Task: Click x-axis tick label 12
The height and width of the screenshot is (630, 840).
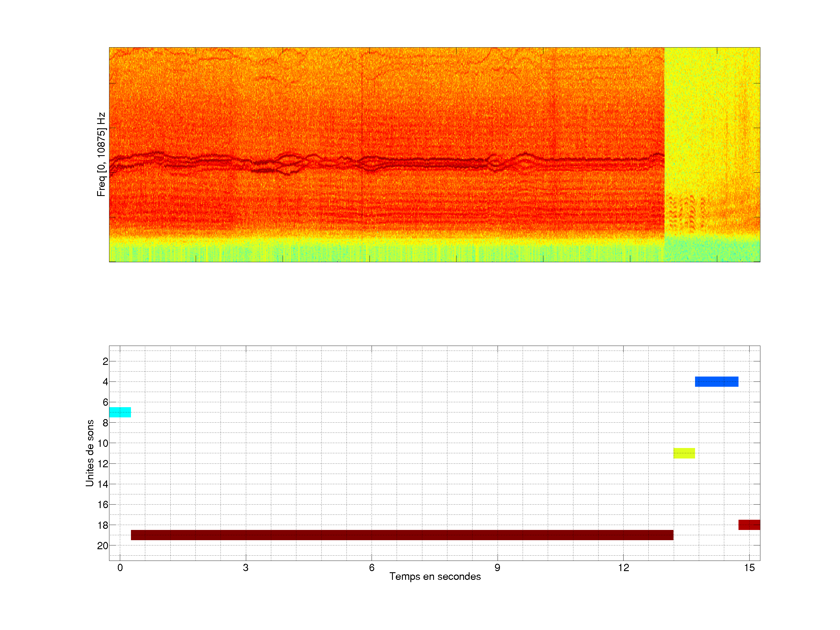Action: point(623,568)
